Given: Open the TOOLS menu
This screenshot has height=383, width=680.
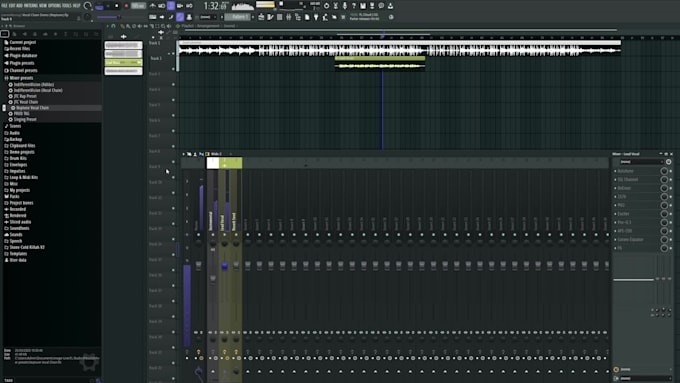Looking at the screenshot, I should pos(66,6).
